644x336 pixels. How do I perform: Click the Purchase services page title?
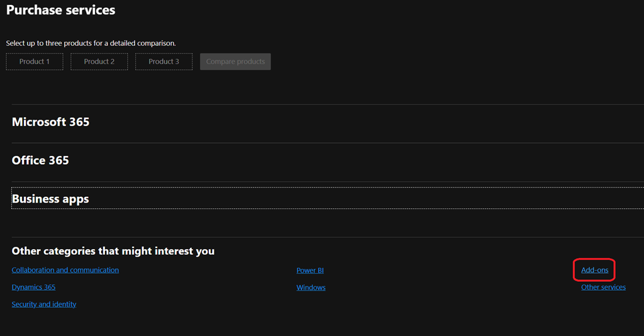(x=61, y=10)
